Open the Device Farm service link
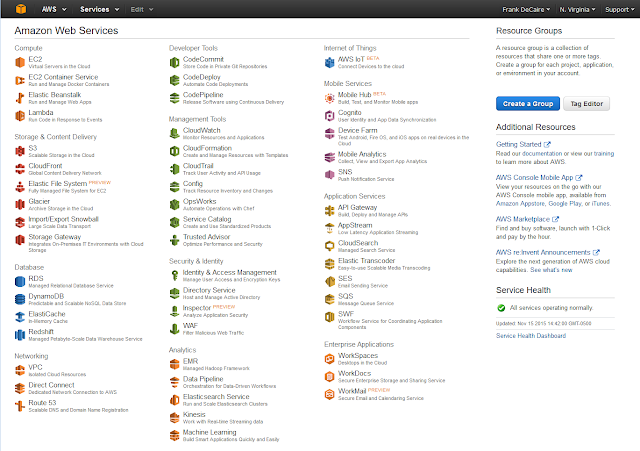 coord(358,130)
